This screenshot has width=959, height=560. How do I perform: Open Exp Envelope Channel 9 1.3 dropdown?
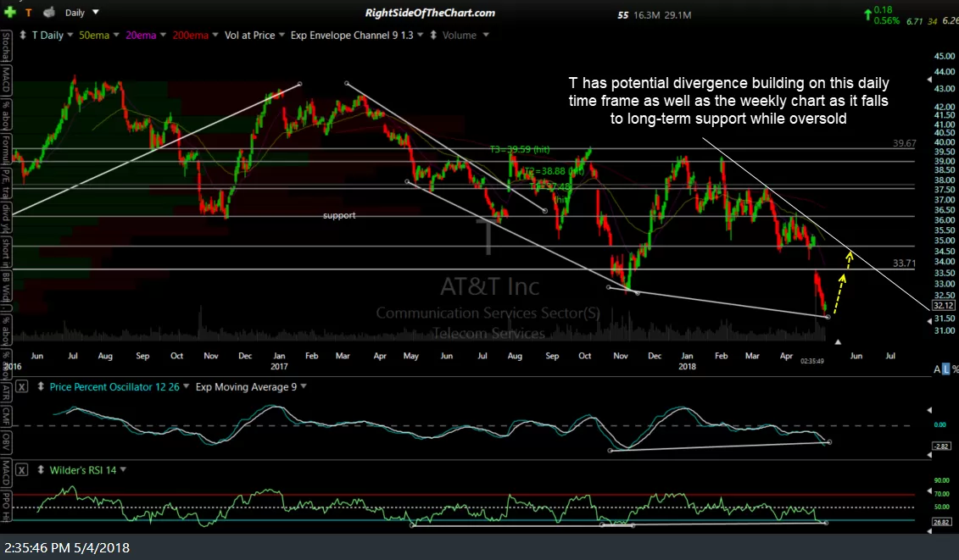point(421,36)
